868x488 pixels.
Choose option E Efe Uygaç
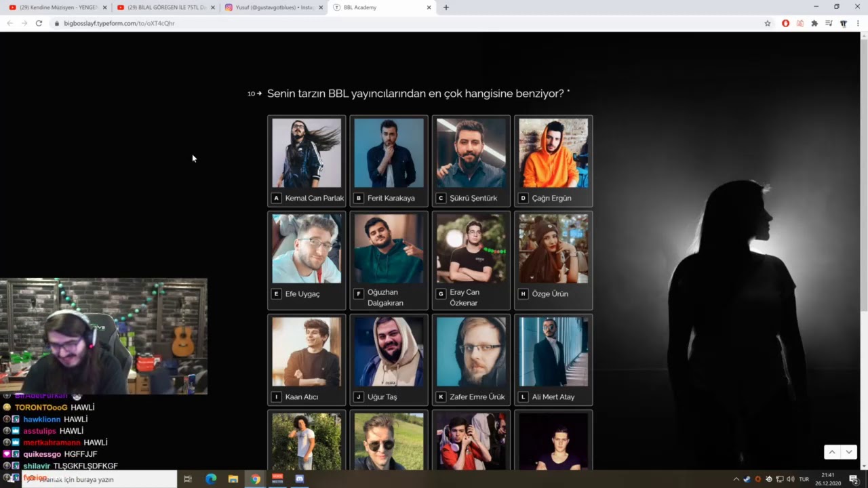point(307,260)
